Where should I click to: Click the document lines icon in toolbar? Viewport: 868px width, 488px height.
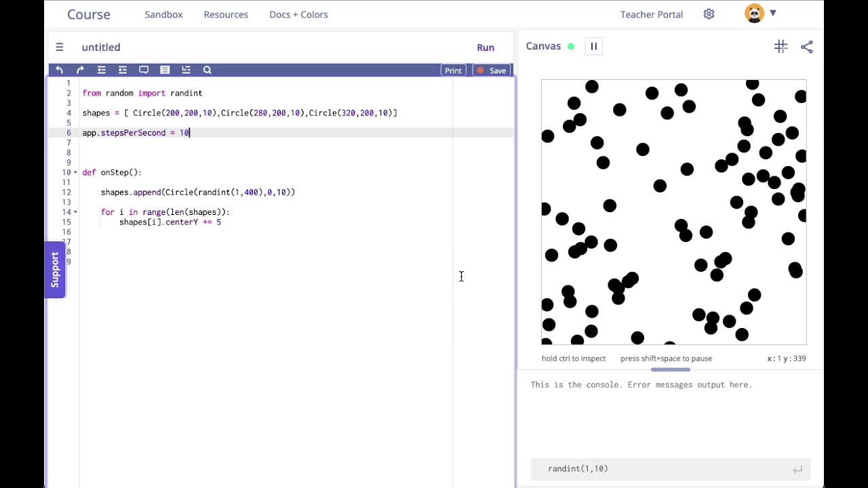[165, 70]
